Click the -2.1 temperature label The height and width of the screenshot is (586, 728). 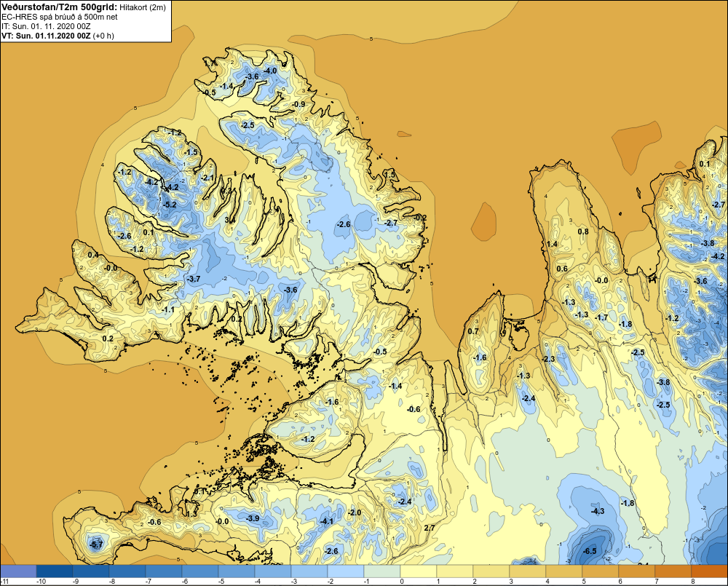click(207, 178)
